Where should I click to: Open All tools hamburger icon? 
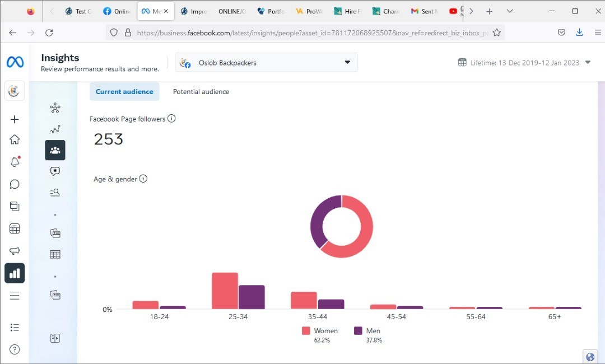coord(14,296)
